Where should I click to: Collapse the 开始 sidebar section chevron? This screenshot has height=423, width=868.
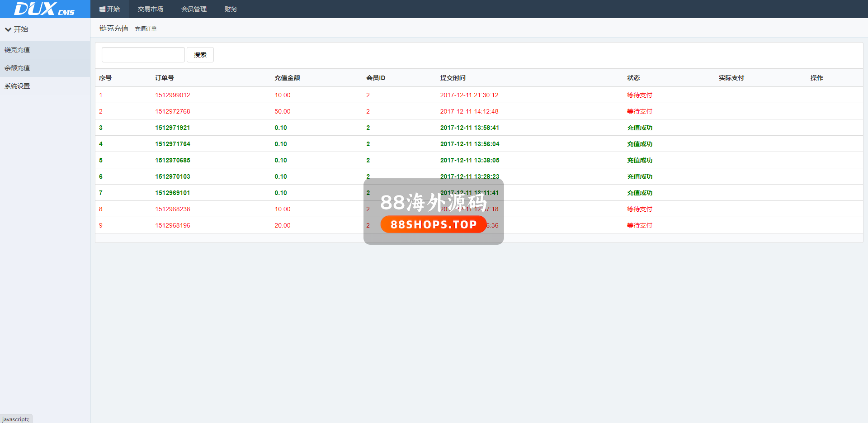(8, 29)
